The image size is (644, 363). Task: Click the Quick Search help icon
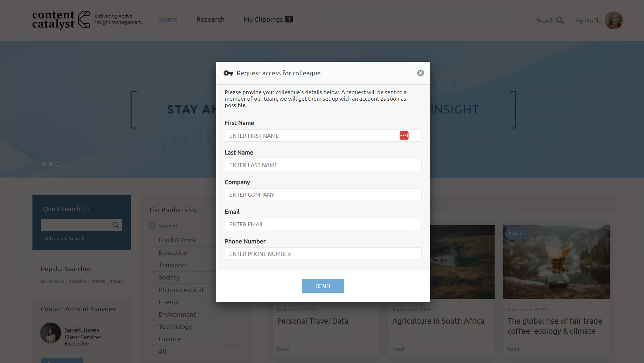(86, 209)
